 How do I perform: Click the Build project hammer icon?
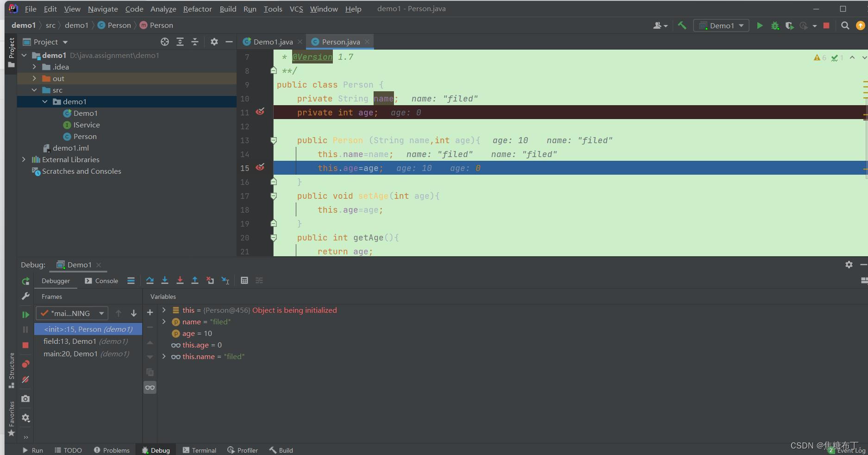click(x=682, y=25)
